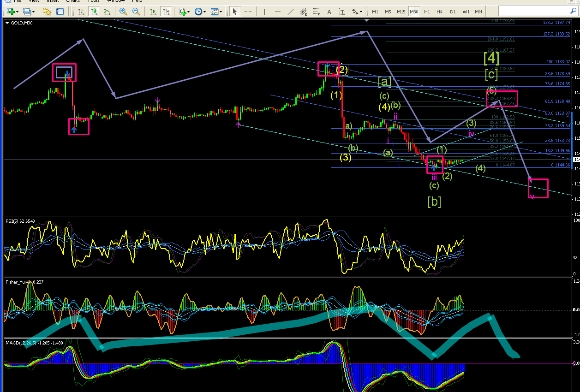The height and width of the screenshot is (392, 580).
Task: Open the chart Profiles icon
Action: point(27,12)
